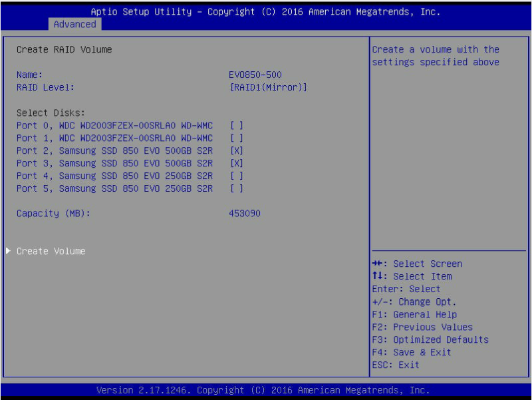Click the help text 'Create a volume with the'
The height and width of the screenshot is (400, 532).
click(436, 49)
